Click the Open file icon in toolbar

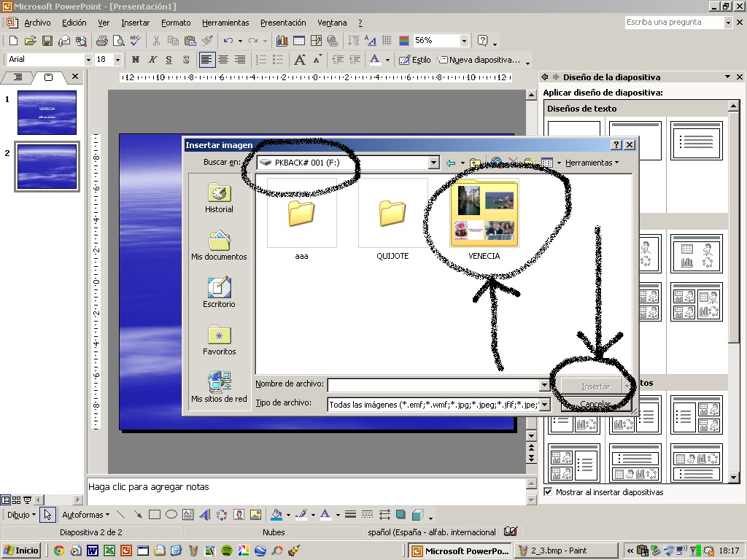click(30, 41)
